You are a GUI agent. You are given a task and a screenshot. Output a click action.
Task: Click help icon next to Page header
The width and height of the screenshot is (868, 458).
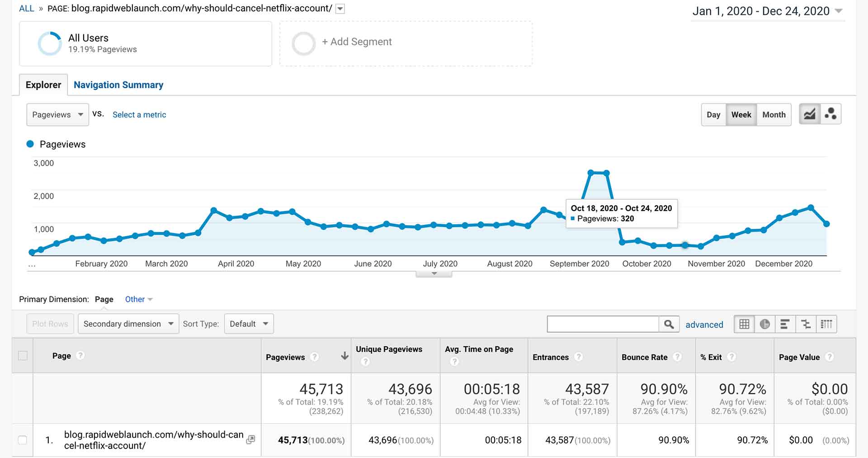click(80, 355)
